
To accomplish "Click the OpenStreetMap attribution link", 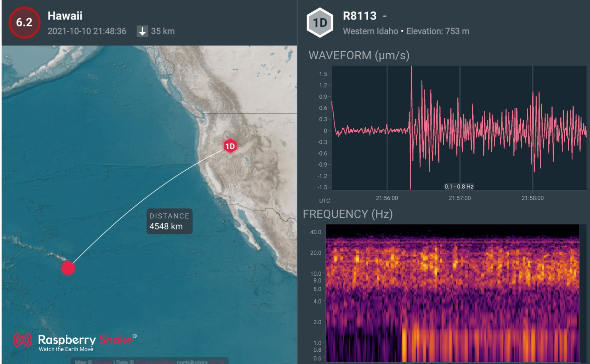I will [x=155, y=362].
